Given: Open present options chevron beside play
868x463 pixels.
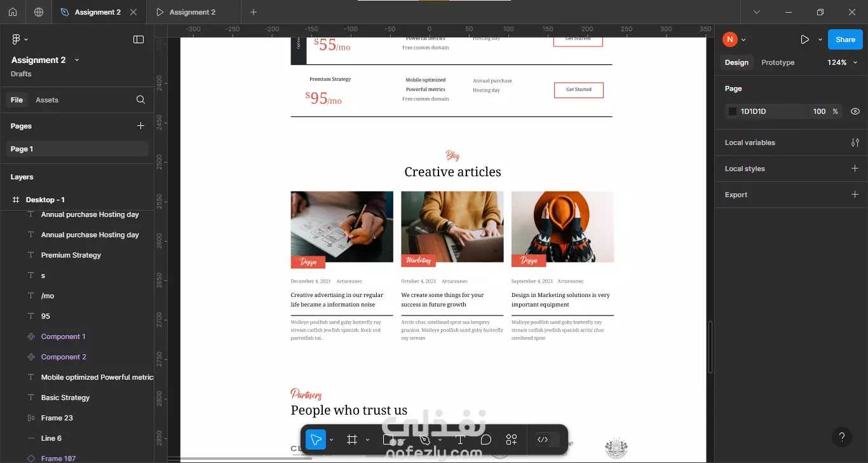Looking at the screenshot, I should pyautogui.click(x=820, y=39).
